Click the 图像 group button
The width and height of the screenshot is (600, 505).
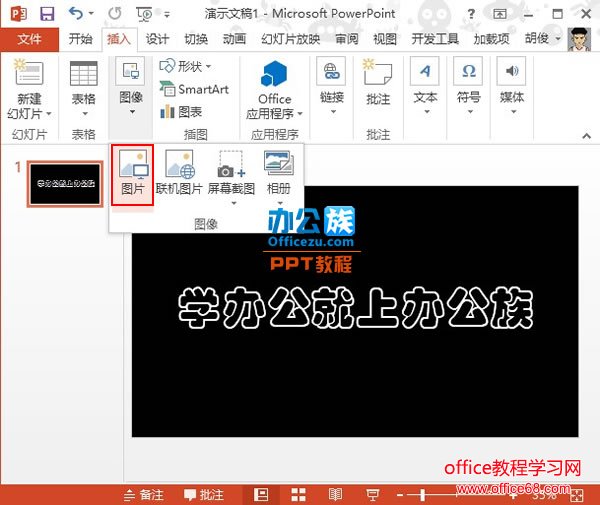[x=131, y=86]
